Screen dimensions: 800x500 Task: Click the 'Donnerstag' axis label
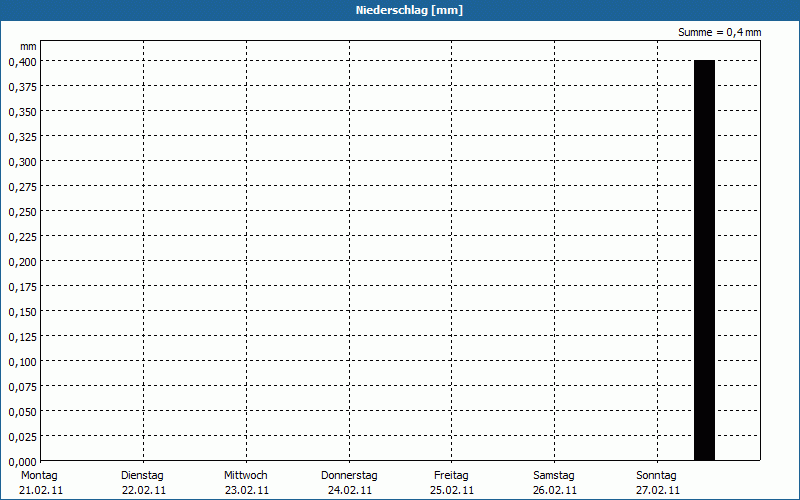(x=349, y=475)
